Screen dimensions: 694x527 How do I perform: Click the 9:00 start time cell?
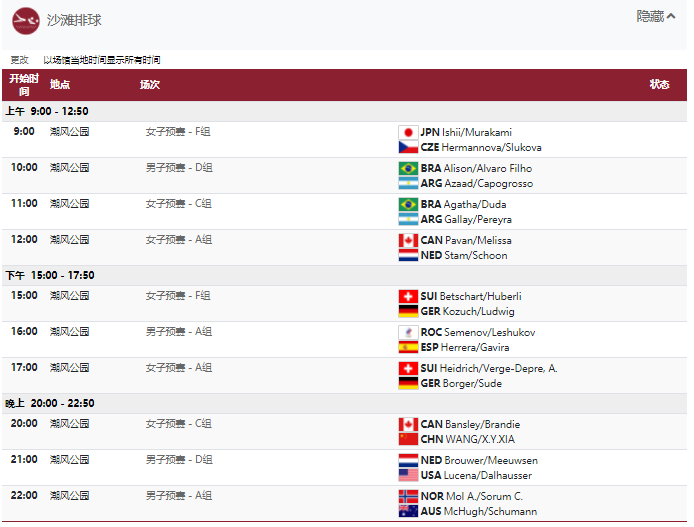pyautogui.click(x=24, y=131)
